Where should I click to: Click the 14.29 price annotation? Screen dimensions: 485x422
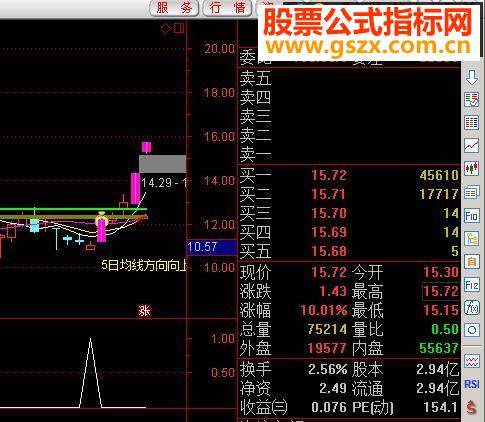pyautogui.click(x=163, y=183)
